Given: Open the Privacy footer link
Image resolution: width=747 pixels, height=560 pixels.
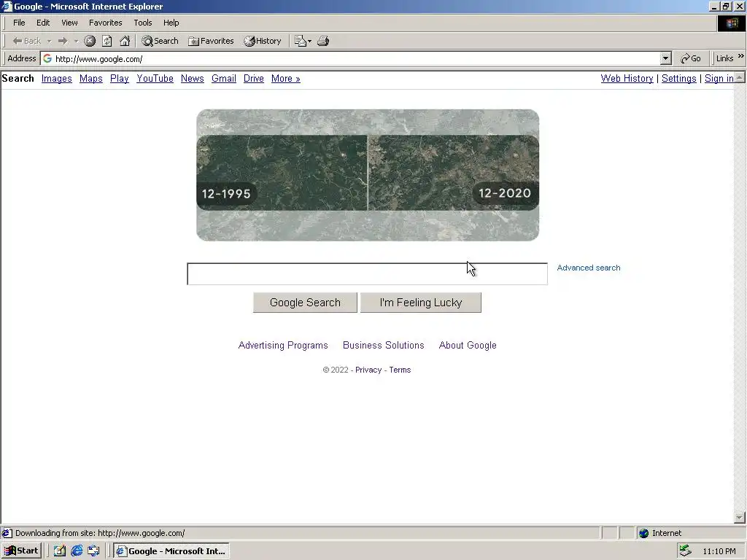Looking at the screenshot, I should 368,370.
